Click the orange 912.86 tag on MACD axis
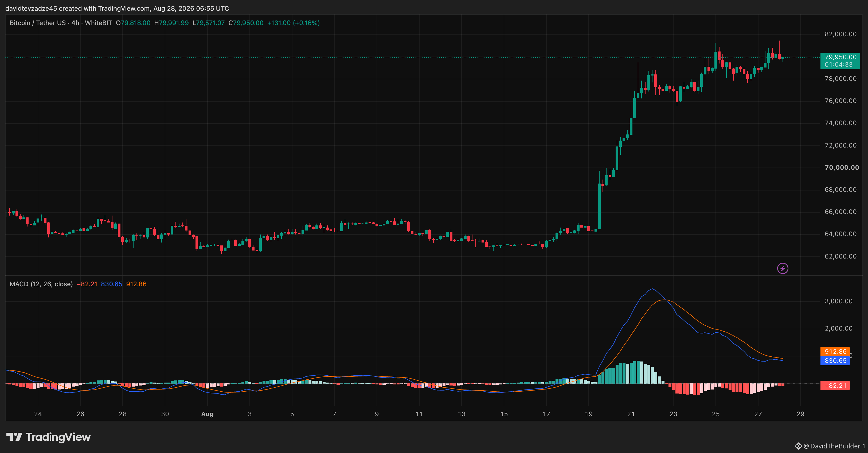 (x=835, y=351)
